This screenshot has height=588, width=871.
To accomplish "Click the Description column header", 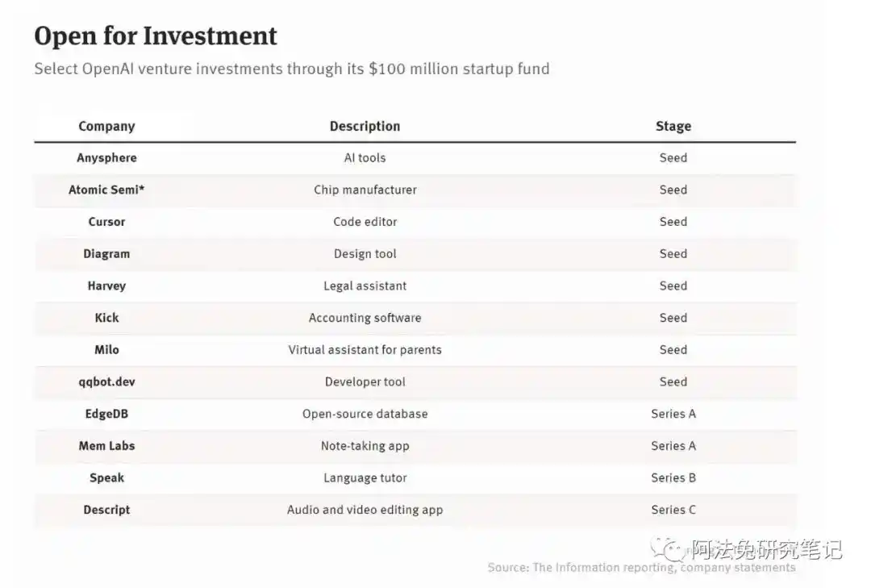I will pos(365,126).
